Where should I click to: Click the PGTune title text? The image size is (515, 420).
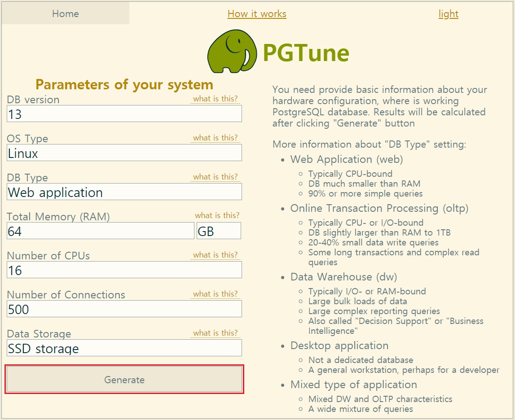pyautogui.click(x=306, y=52)
